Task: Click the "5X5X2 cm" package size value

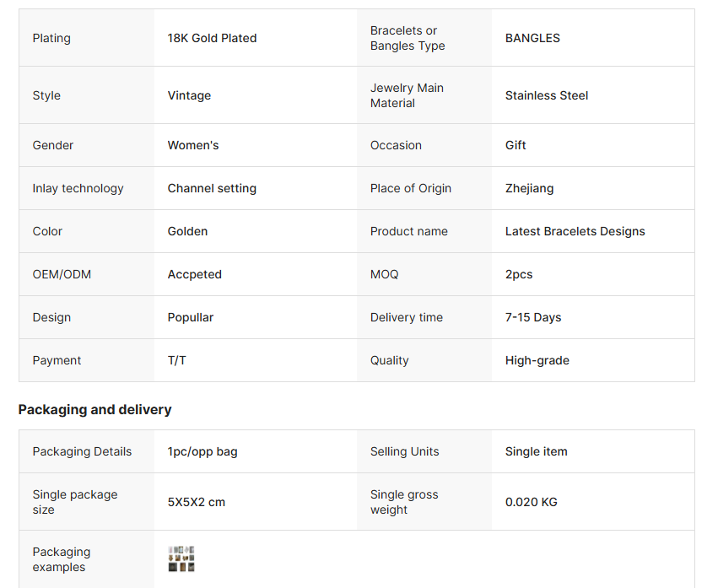Action: pyautogui.click(x=197, y=502)
